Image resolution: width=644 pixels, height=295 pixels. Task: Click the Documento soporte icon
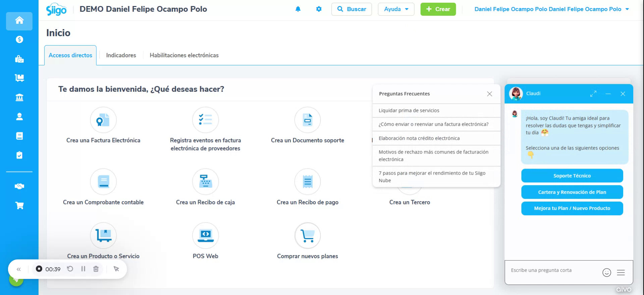[308, 120]
